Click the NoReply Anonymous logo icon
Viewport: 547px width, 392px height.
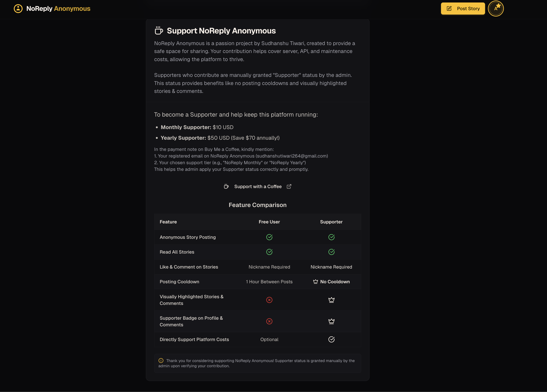18,9
